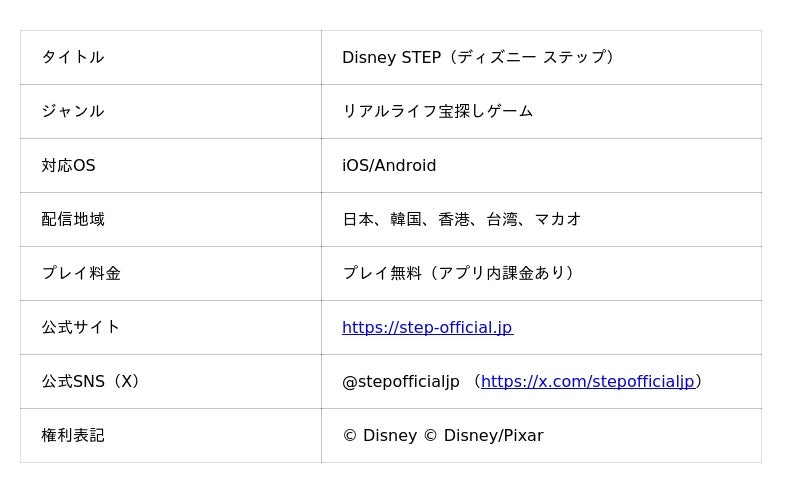
Task: Click the リアルライフ宝探しゲーム genre text
Action: pyautogui.click(x=437, y=112)
